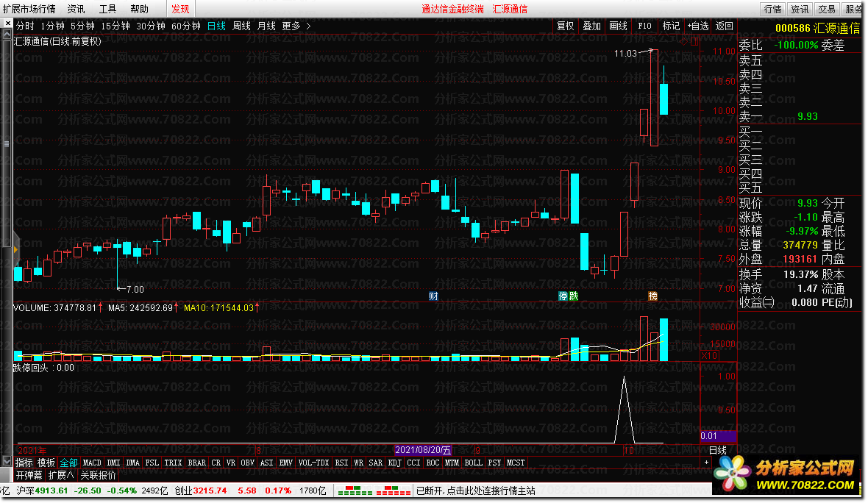Screen dimensions: 868x503
Task: Switch to 5分钟 chart period
Action: (82, 26)
